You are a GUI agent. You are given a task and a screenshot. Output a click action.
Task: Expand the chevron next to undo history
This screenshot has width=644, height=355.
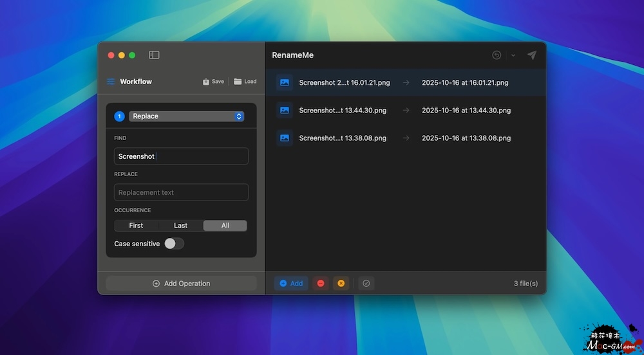point(513,55)
